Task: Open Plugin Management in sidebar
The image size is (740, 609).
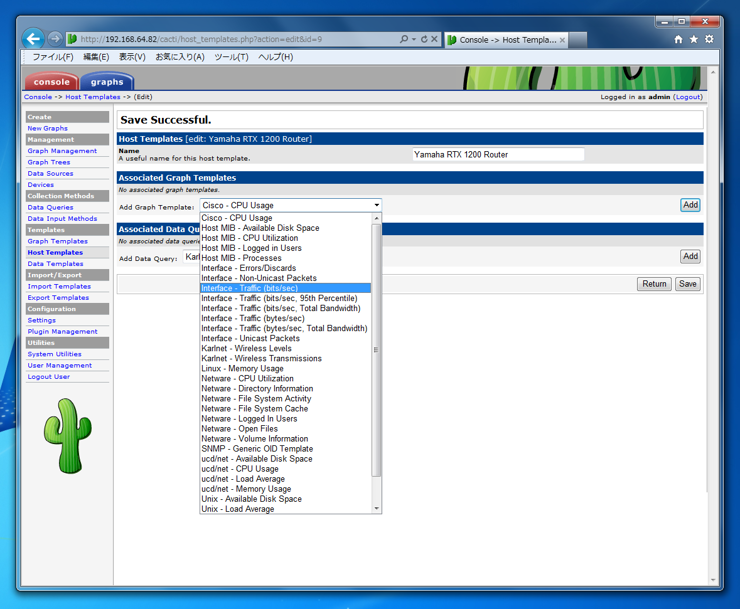Action: 62,331
